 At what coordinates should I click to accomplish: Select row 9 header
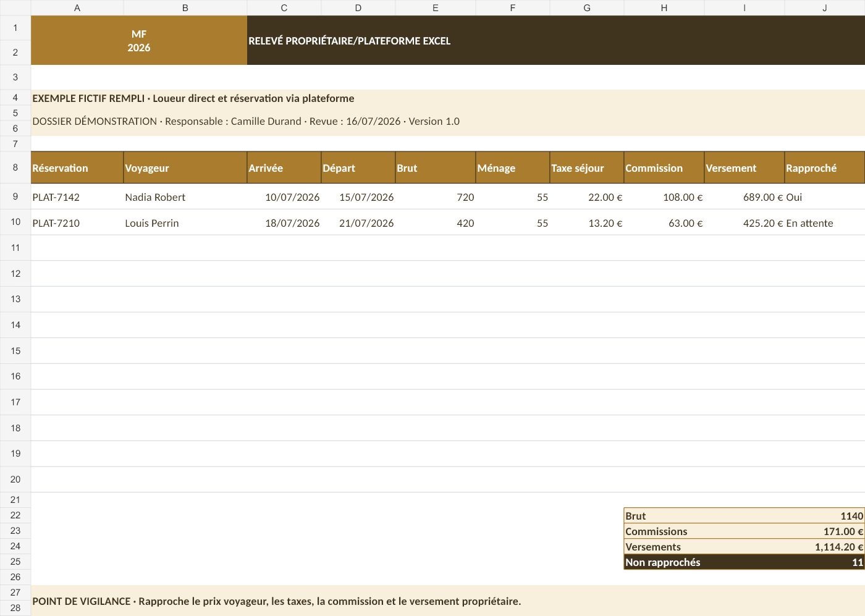[x=15, y=196]
